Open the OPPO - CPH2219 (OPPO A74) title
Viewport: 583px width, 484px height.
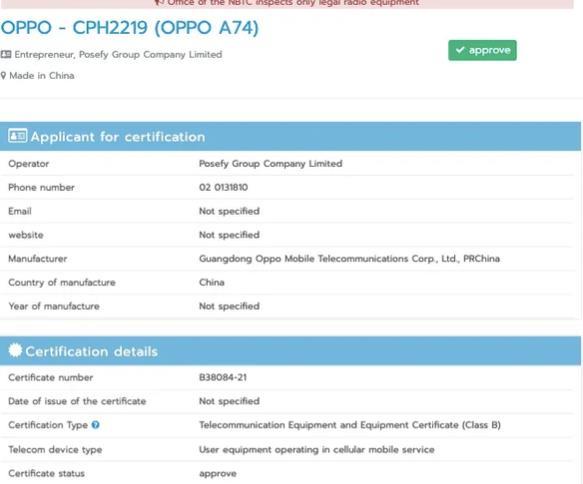point(129,28)
